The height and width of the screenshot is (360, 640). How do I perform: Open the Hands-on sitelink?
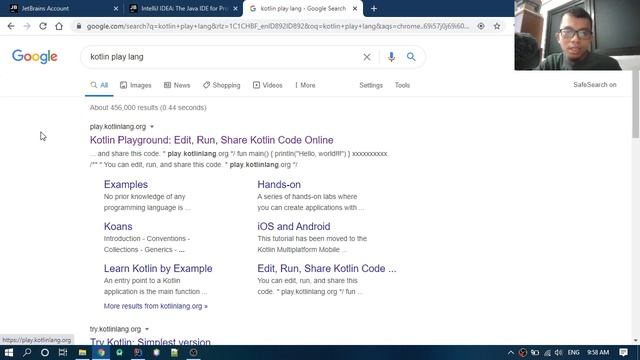click(x=279, y=184)
